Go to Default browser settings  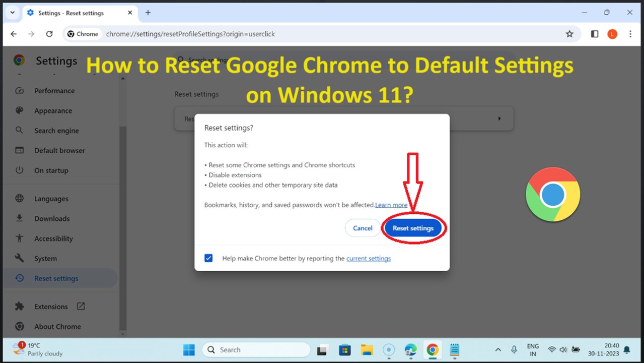(59, 150)
